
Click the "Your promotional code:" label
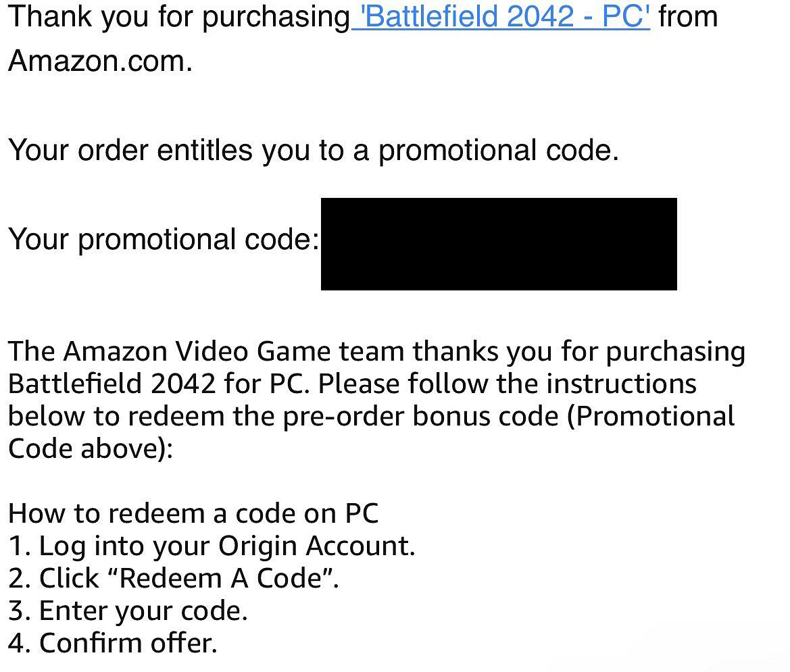pos(164,240)
